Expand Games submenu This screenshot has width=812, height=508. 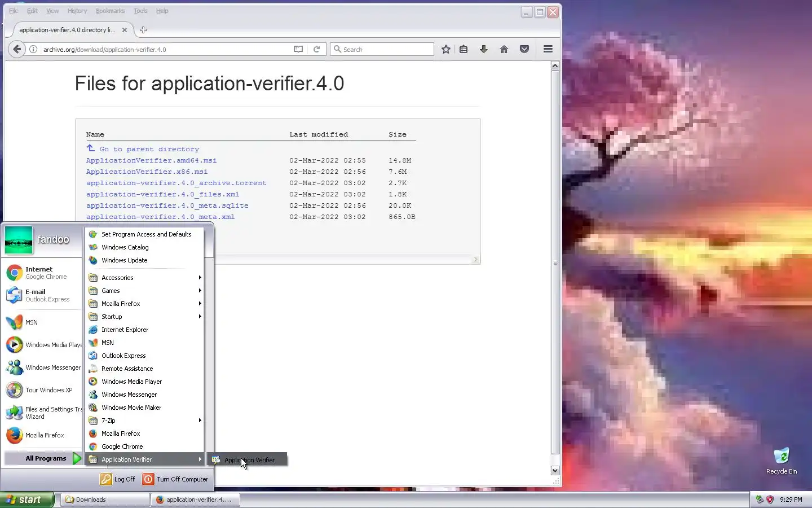click(x=145, y=291)
